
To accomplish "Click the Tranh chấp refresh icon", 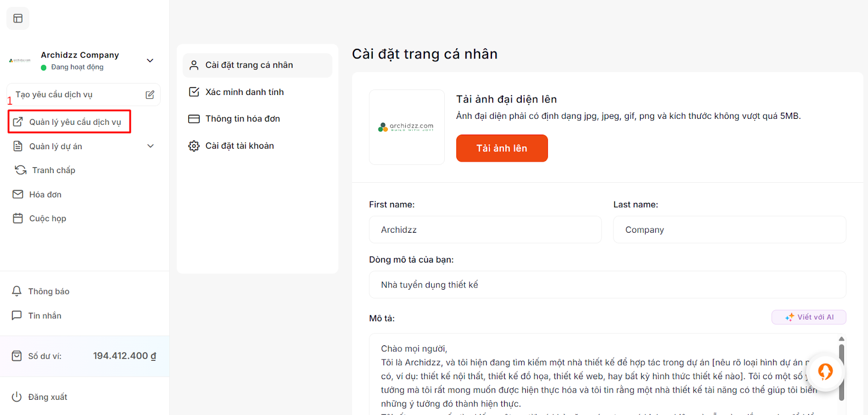I will pos(21,170).
